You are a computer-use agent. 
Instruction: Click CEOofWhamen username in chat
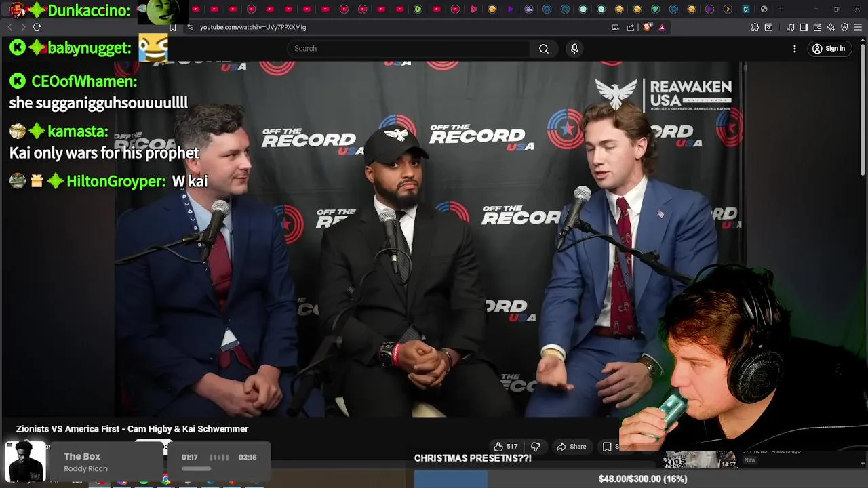pos(84,81)
